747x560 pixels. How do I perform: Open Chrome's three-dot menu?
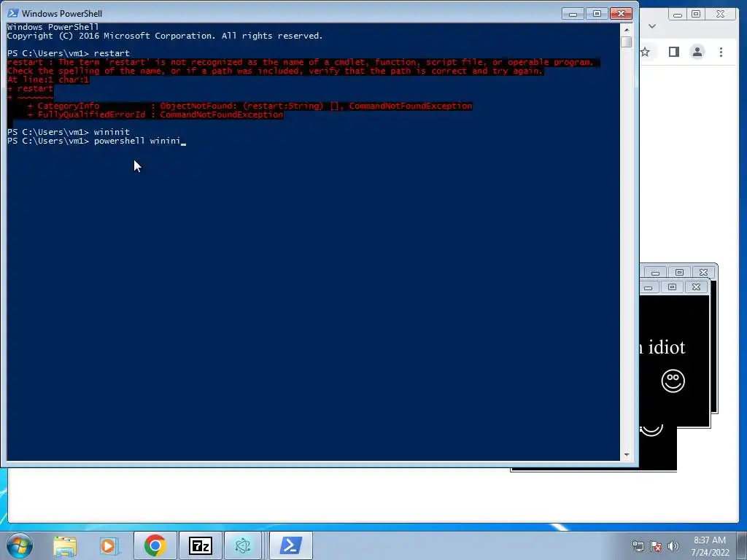point(721,52)
